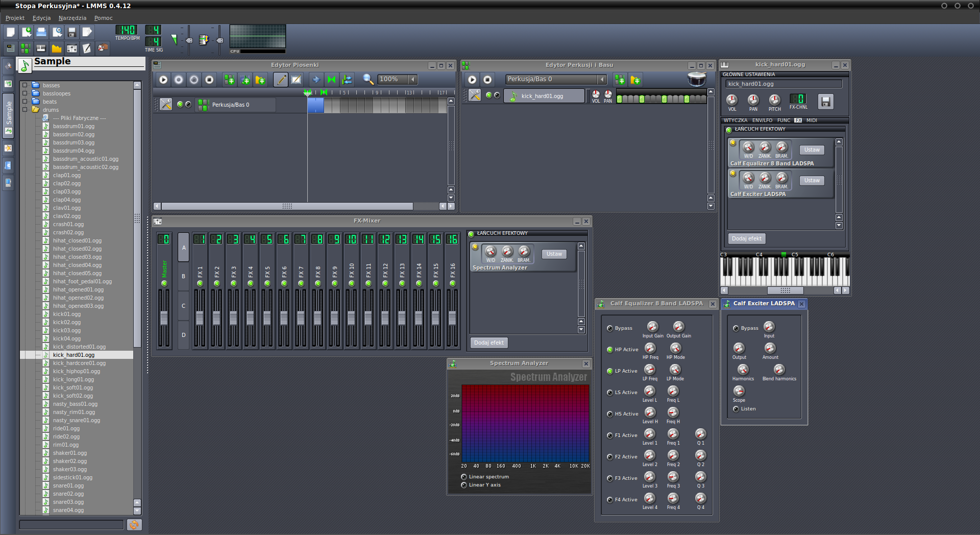The width and height of the screenshot is (980, 535).
Task: Save the project with the floppy disk icon
Action: pyautogui.click(x=72, y=32)
